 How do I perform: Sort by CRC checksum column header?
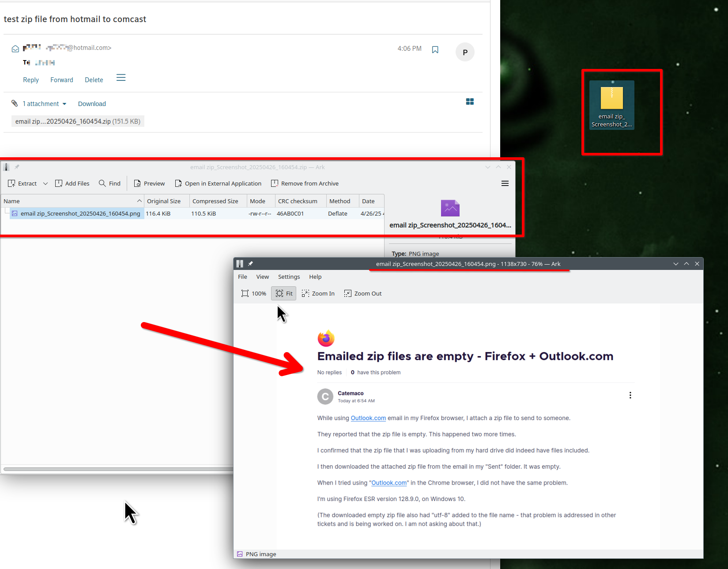pyautogui.click(x=301, y=201)
